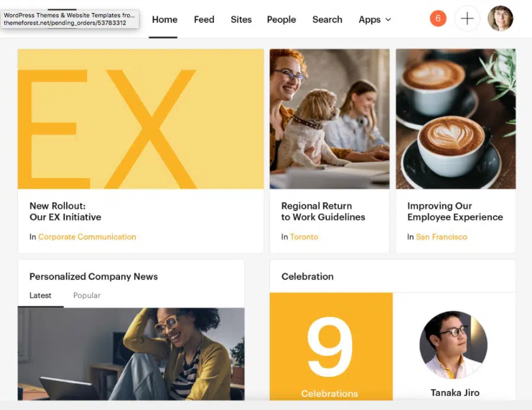Navigate to the People page
This screenshot has width=532, height=410.
[x=281, y=19]
